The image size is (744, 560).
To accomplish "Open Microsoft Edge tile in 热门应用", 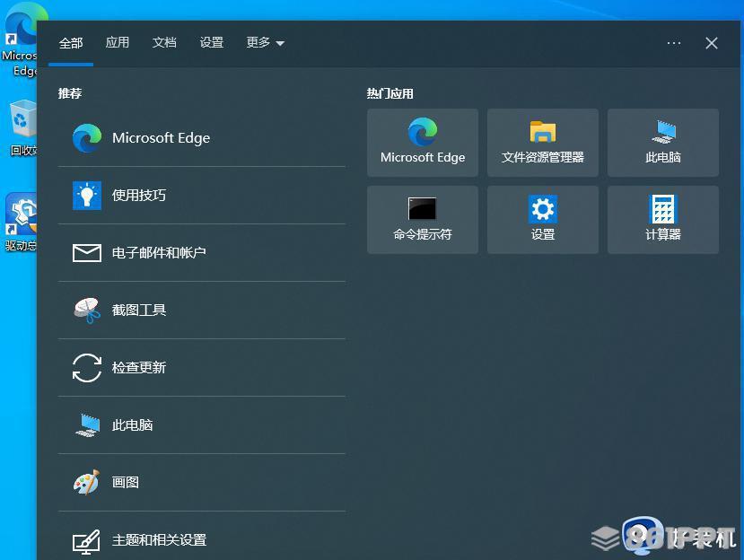I will pos(423,143).
